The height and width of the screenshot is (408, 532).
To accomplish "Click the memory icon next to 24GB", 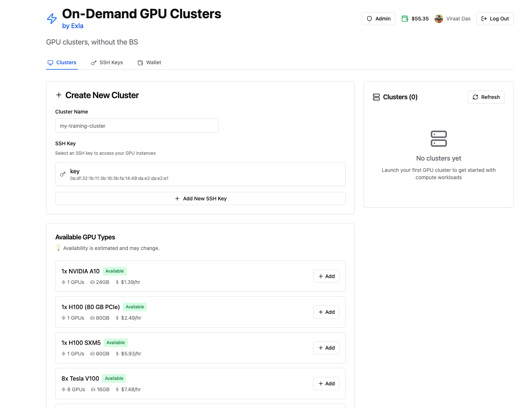I will pyautogui.click(x=92, y=282).
